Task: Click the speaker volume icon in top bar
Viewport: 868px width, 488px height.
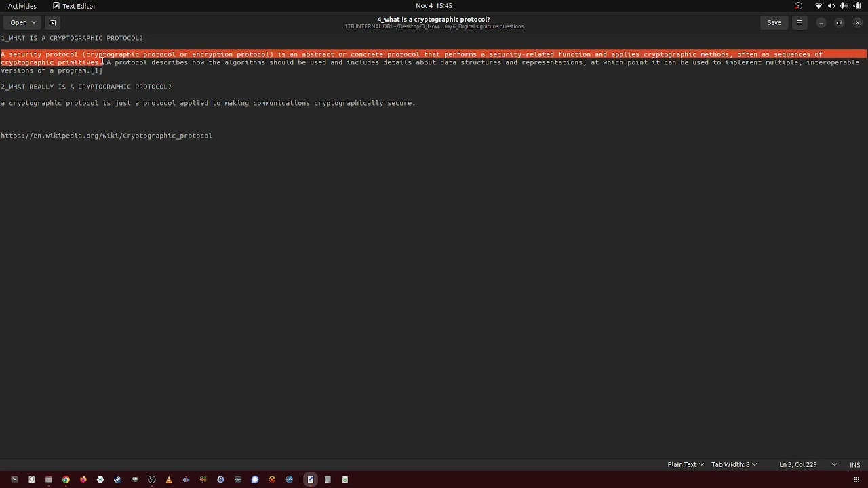Action: pos(831,6)
